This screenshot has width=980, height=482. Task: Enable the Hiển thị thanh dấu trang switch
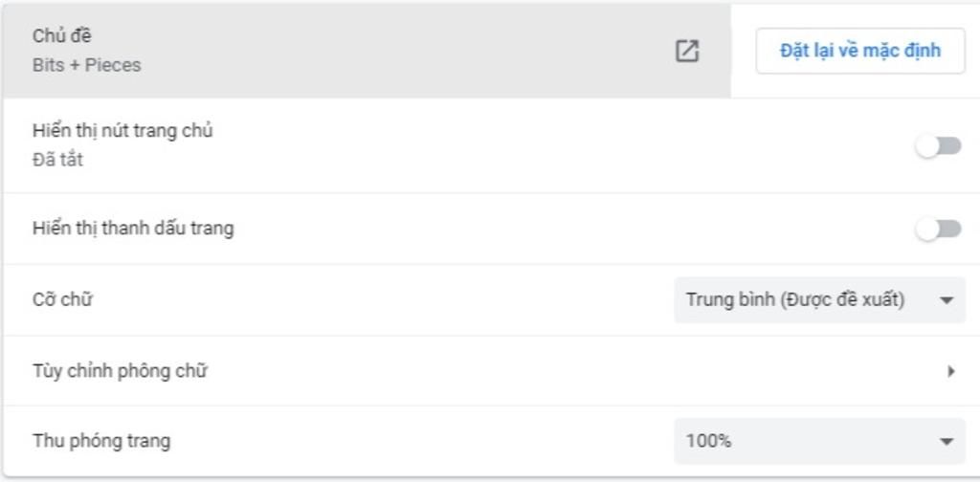coord(938,230)
